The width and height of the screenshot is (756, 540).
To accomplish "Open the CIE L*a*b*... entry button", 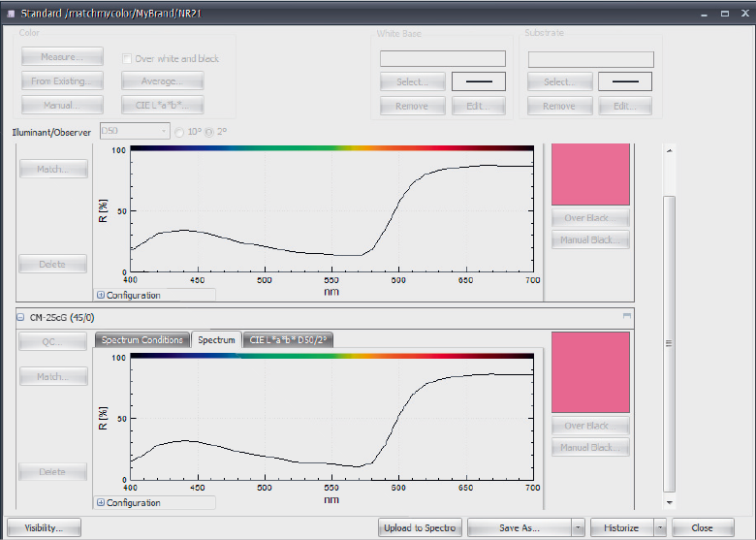I will coord(163,105).
